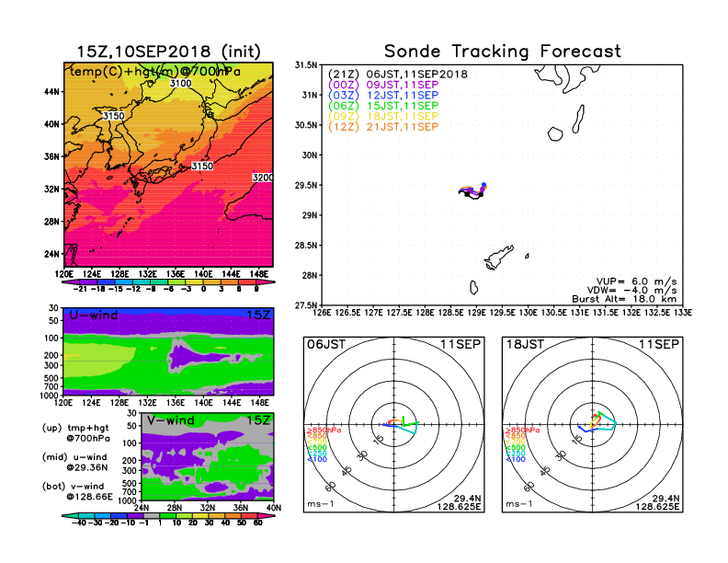Select legend entry "(09Z) 18JST,11SEP"
Viewport: 728px width, 563px height.
click(x=383, y=117)
